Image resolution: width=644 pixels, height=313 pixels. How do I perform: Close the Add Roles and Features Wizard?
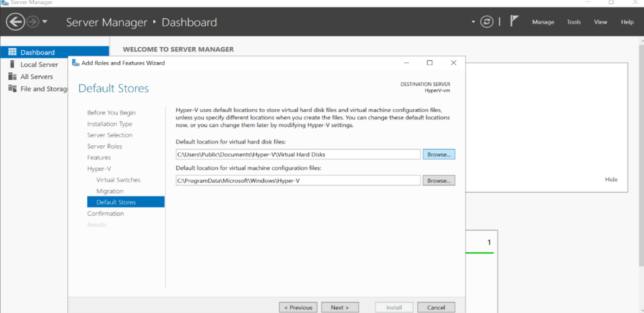[453, 63]
